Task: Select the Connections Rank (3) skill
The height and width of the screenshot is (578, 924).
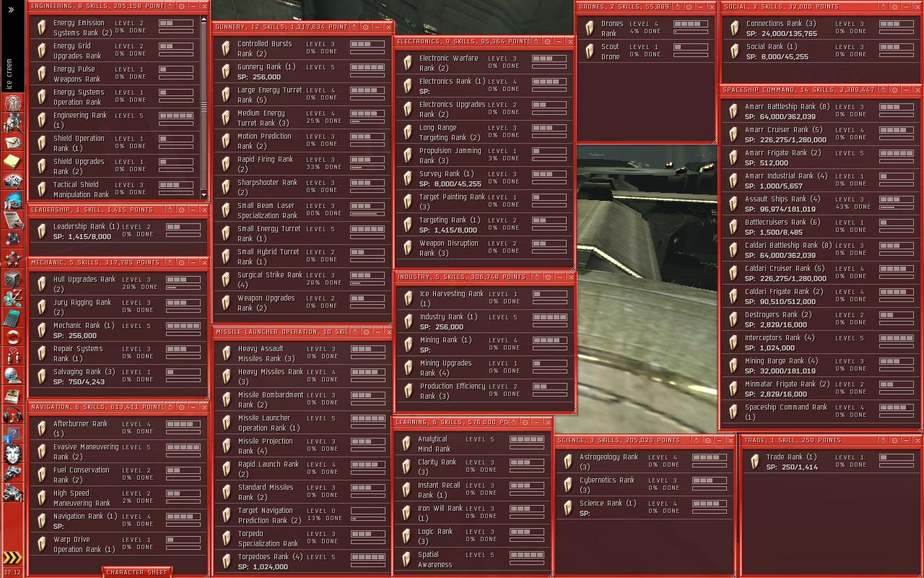Action: pos(821,28)
